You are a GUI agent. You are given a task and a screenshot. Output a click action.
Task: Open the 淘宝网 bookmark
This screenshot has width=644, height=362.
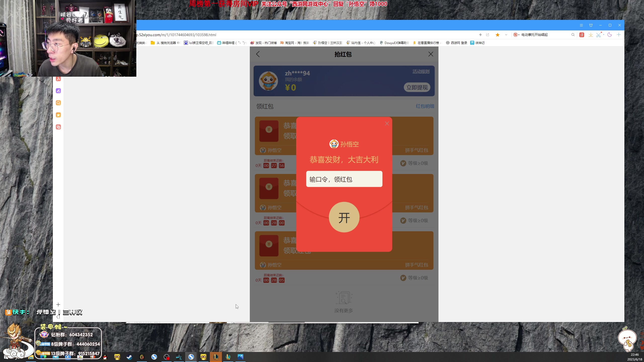[294, 43]
